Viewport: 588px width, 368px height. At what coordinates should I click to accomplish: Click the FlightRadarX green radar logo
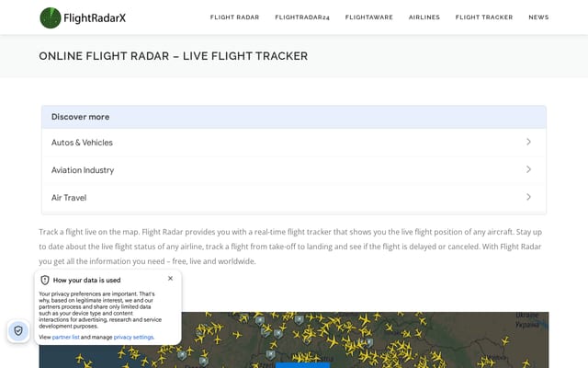[x=51, y=17]
